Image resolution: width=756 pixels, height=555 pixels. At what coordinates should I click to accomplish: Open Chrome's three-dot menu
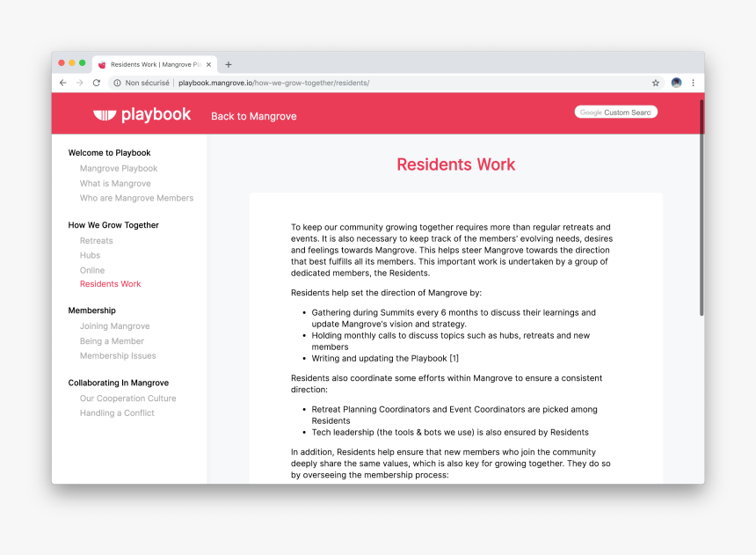(694, 83)
